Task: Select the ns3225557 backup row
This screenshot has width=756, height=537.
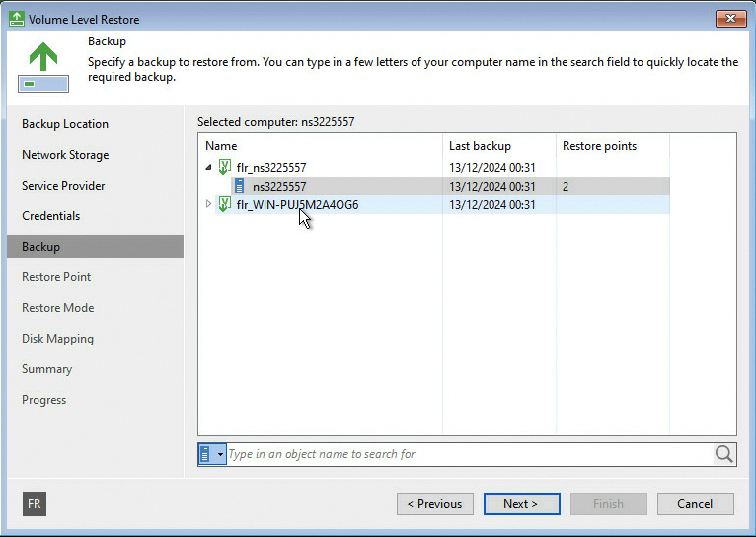Action: pyautogui.click(x=279, y=186)
